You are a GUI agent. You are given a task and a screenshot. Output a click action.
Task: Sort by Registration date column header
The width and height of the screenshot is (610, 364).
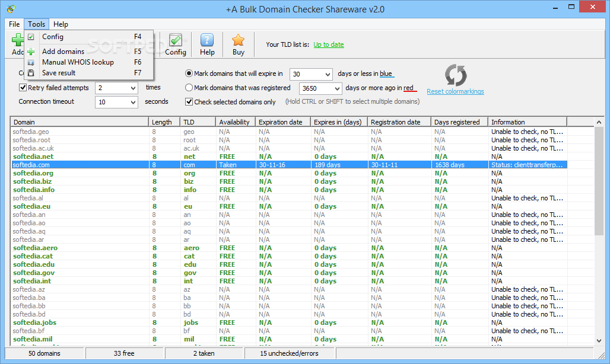(399, 122)
